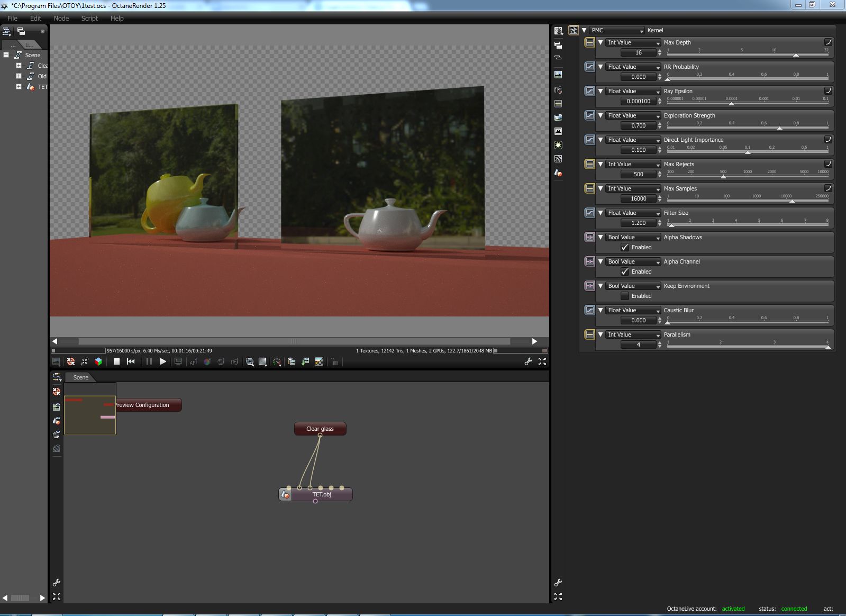The width and height of the screenshot is (846, 616).
Task: Collapse the Filter Size parameter triangle
Action: 601,213
